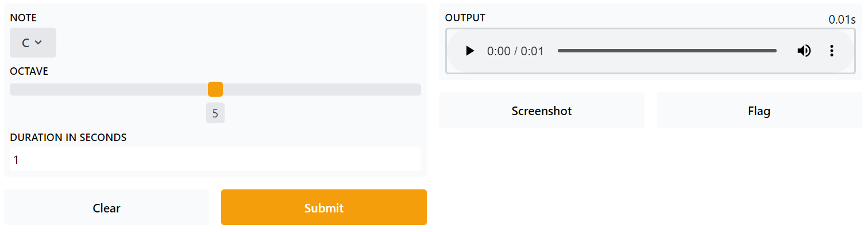Viewport: 868px width, 232px height.
Task: Click the Octave slider track near its left end
Action: 20,89
